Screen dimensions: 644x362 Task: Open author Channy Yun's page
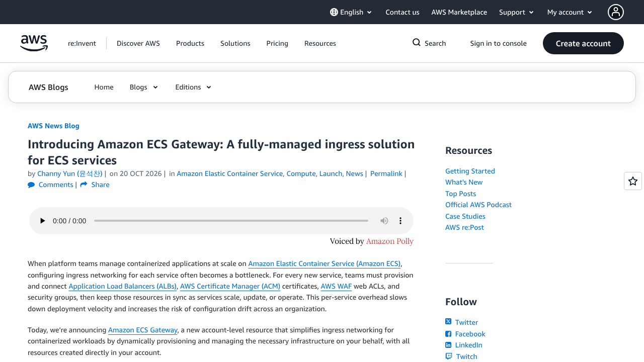click(x=70, y=173)
